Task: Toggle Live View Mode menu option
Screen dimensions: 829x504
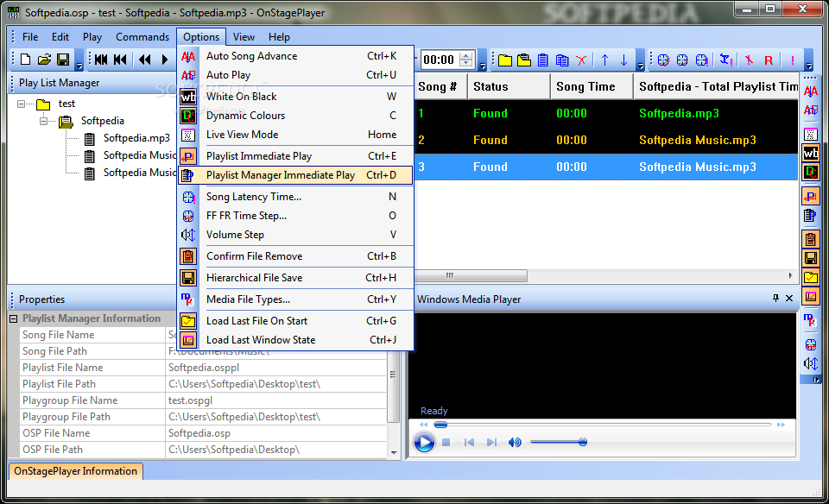Action: pyautogui.click(x=295, y=135)
